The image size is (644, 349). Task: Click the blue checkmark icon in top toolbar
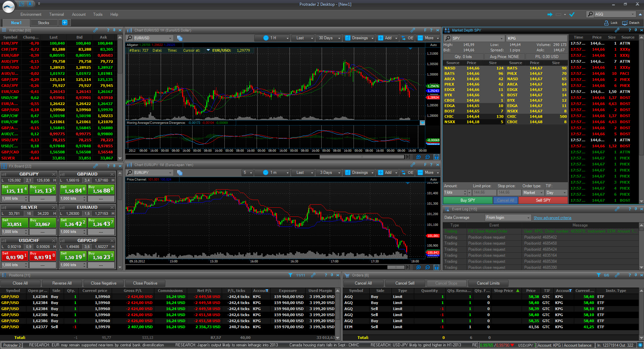click(x=572, y=14)
